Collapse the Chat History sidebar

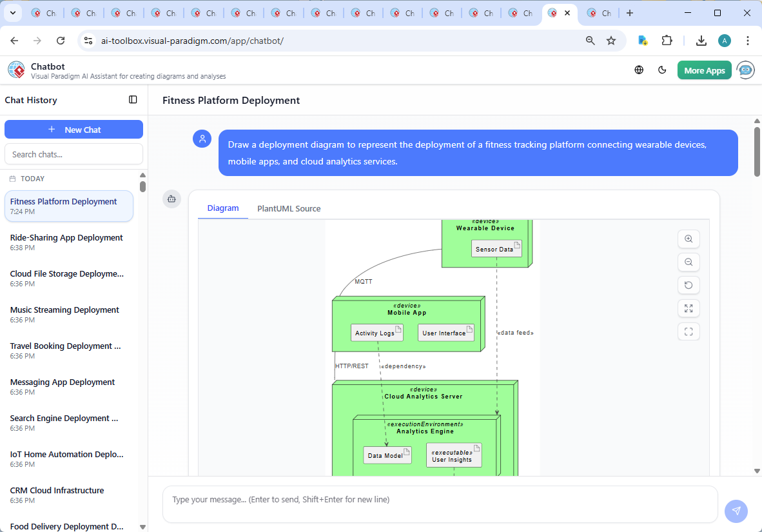tap(133, 99)
